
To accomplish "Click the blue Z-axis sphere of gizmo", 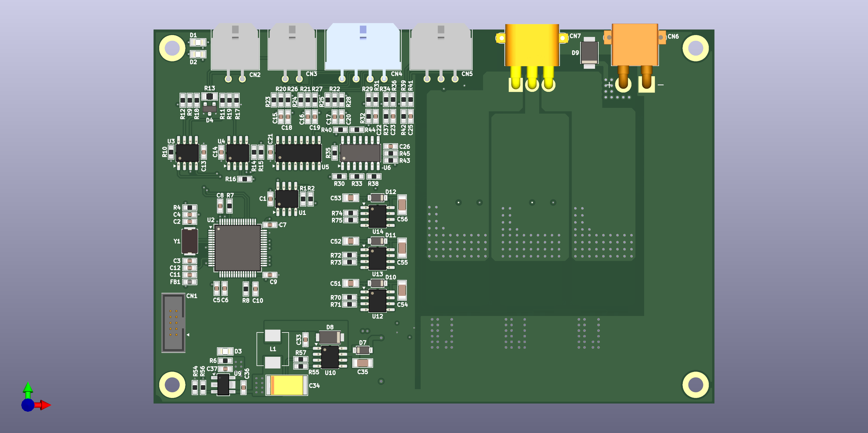I will [28, 405].
